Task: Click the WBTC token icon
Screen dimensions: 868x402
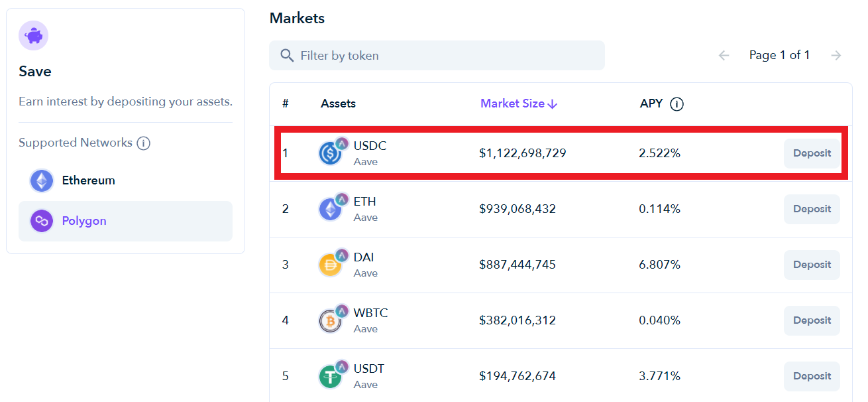Action: [x=330, y=321]
